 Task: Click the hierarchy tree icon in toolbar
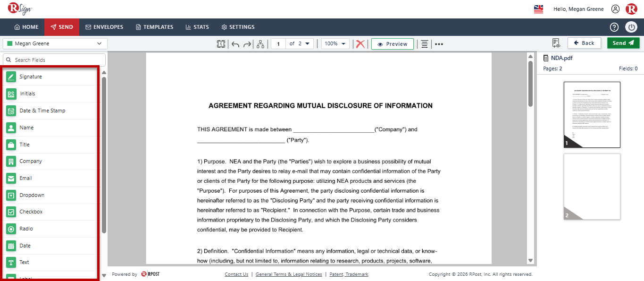[x=260, y=44]
